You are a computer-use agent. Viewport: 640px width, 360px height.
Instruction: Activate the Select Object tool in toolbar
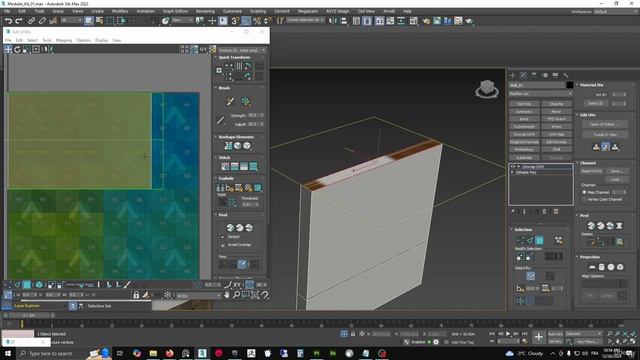tap(89, 20)
